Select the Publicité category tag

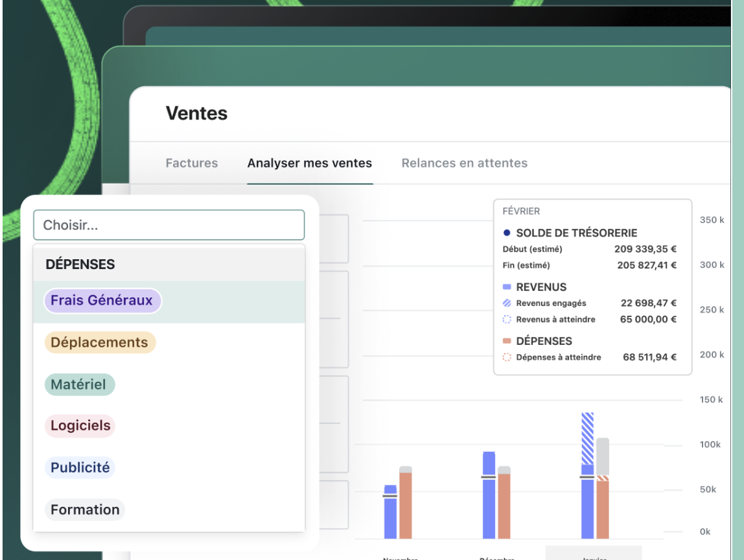point(80,467)
